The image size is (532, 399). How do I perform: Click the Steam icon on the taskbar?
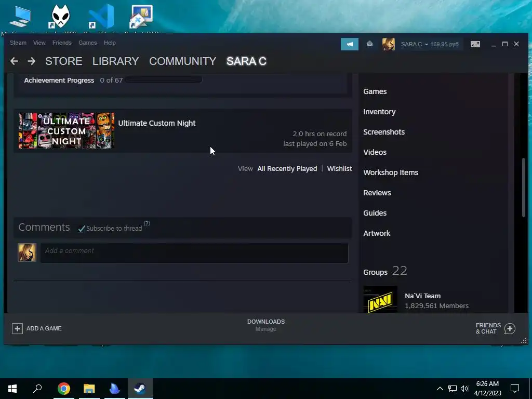[x=140, y=389]
